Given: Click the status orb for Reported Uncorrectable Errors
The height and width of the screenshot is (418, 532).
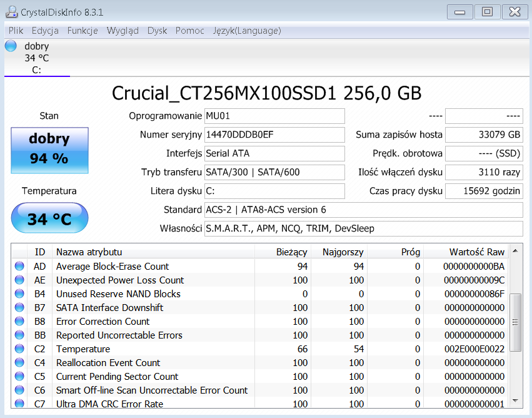Looking at the screenshot, I should pyautogui.click(x=19, y=335).
